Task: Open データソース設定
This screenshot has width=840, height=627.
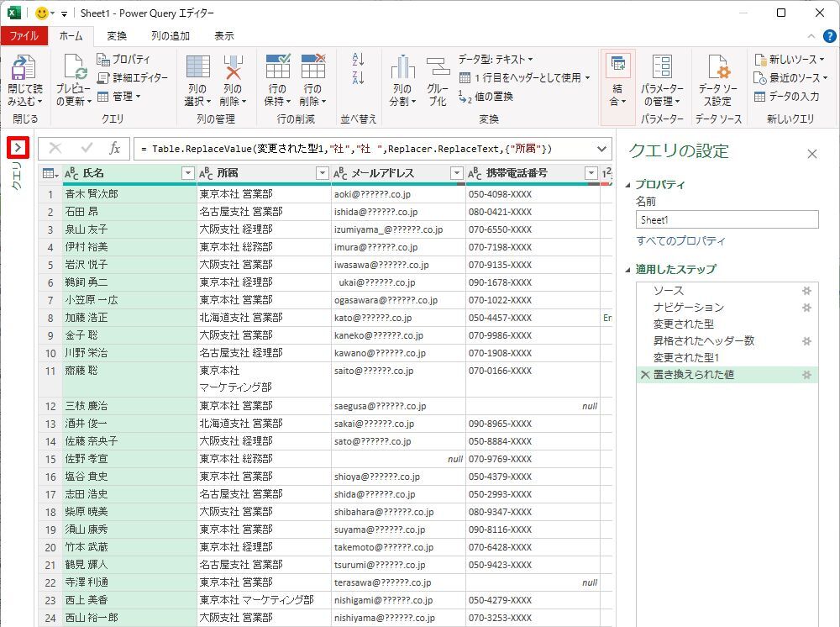Action: (717, 67)
